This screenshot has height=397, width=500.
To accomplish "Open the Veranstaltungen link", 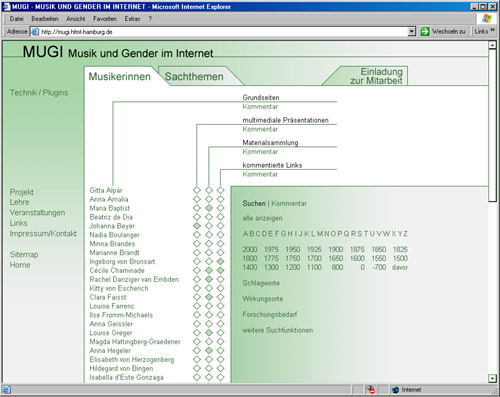I will coord(37,213).
